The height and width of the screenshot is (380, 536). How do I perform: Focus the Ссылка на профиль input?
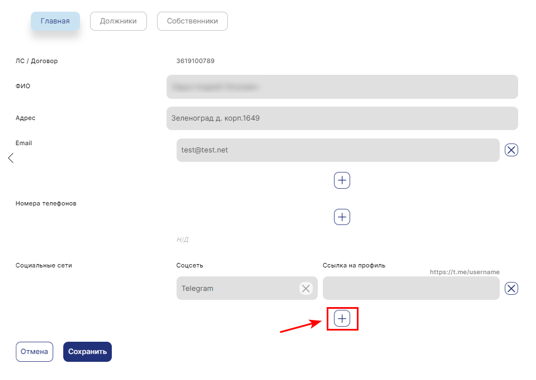[x=411, y=288]
